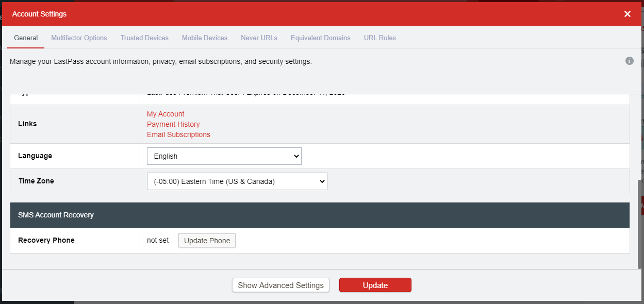This screenshot has width=644, height=304.
Task: Open the Multifactor Options tab
Action: click(x=79, y=38)
